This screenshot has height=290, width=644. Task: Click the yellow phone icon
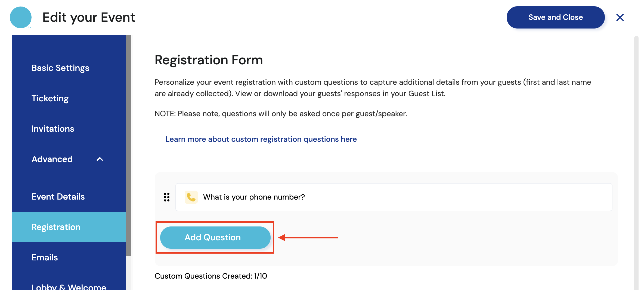(191, 197)
